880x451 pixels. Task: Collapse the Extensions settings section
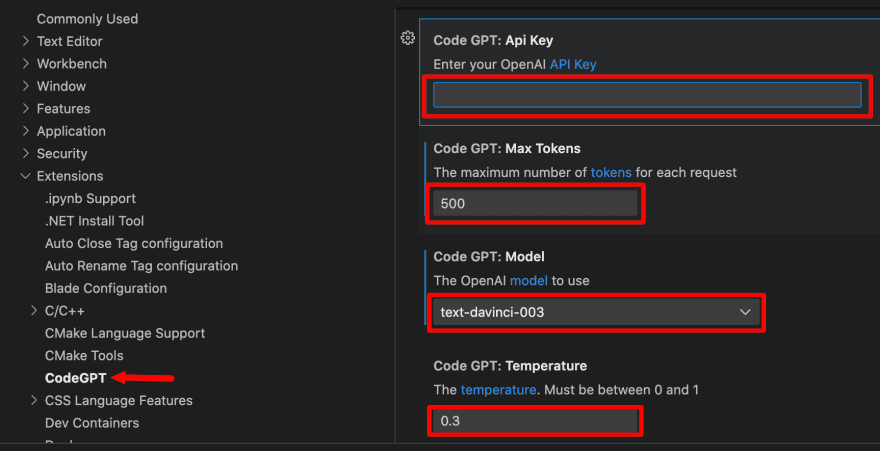click(x=26, y=176)
